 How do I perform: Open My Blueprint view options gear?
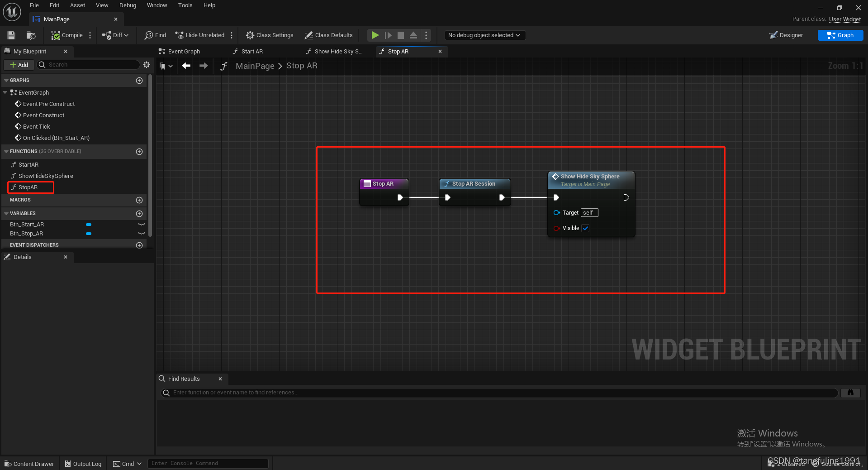pyautogui.click(x=147, y=65)
